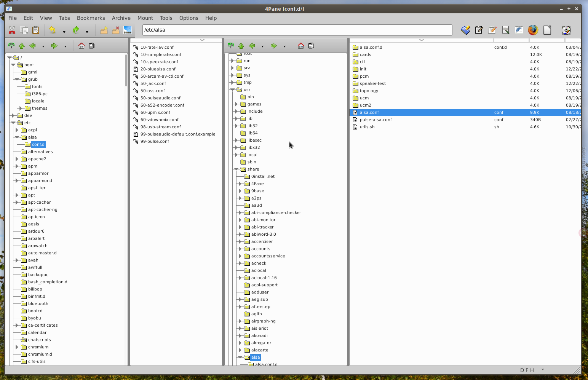Select the conf.d folder under alsa
The image size is (588, 380).
(x=38, y=144)
